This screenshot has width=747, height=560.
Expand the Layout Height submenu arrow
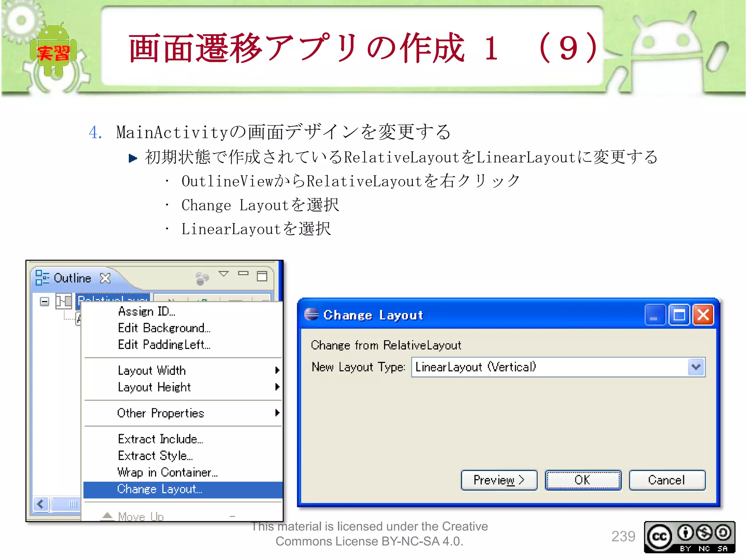point(277,387)
